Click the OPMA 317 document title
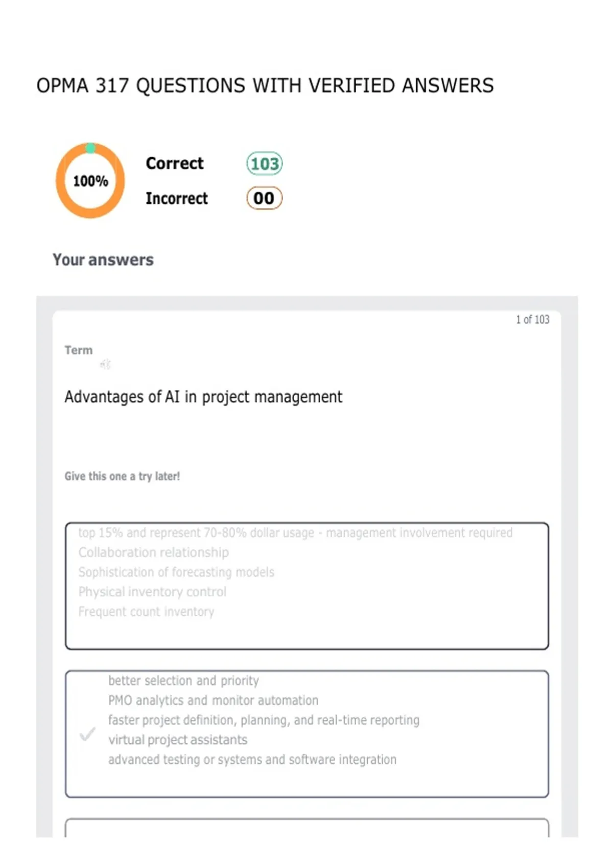613x868 pixels. tap(265, 85)
